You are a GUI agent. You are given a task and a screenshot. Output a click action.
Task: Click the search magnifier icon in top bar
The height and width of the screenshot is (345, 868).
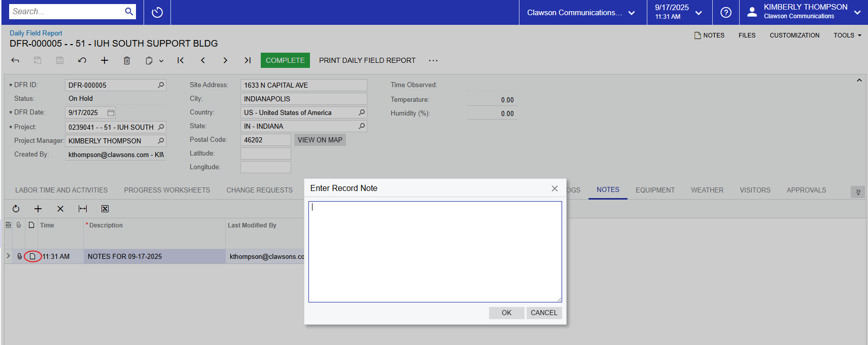[x=129, y=11]
